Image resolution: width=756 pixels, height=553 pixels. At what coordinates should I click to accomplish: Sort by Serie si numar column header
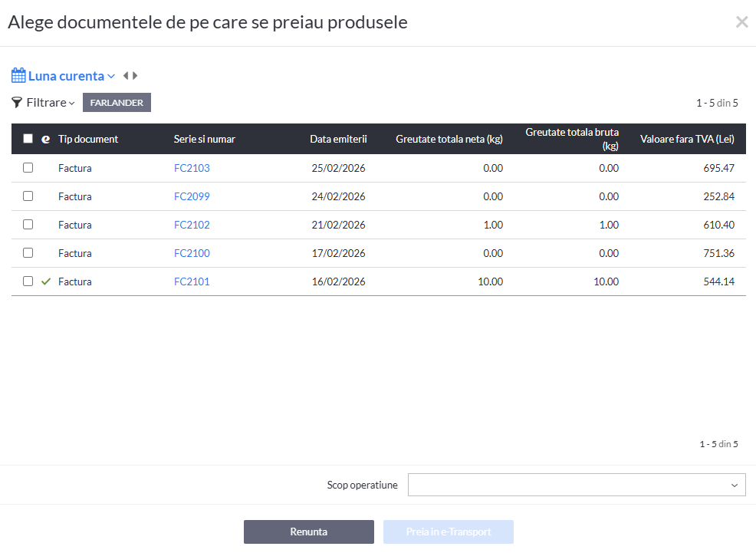tap(205, 140)
